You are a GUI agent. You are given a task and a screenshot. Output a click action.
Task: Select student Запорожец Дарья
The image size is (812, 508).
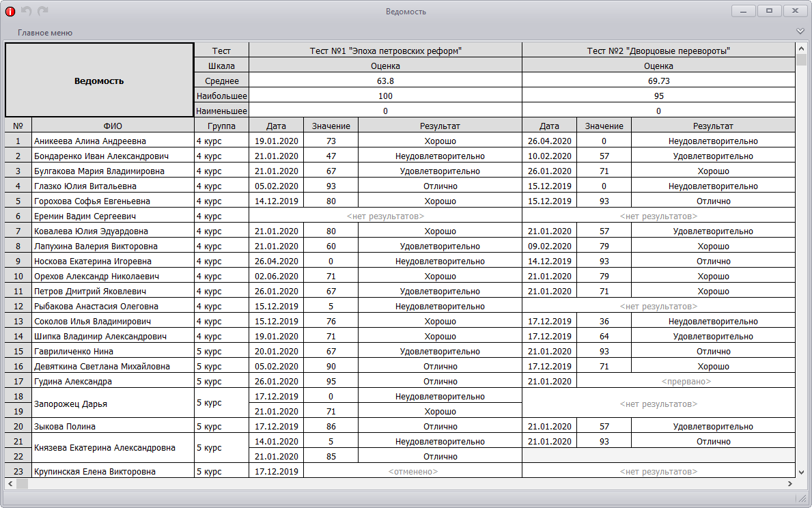113,404
